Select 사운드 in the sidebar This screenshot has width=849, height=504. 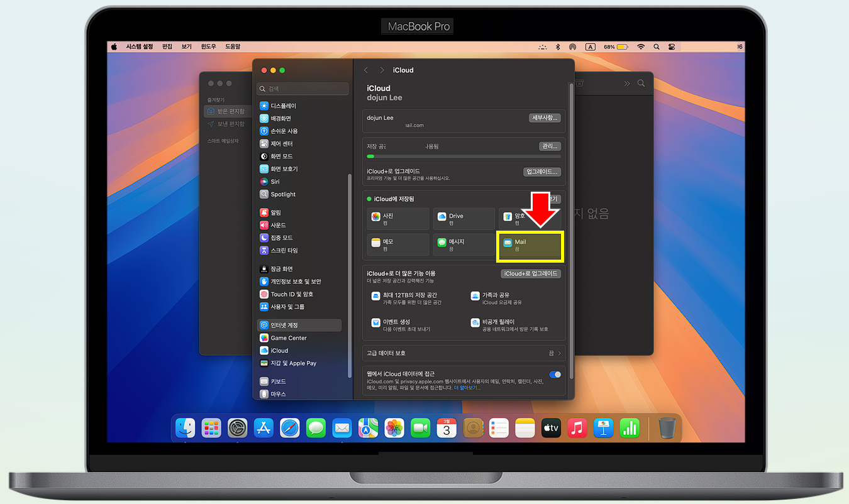(x=273, y=225)
